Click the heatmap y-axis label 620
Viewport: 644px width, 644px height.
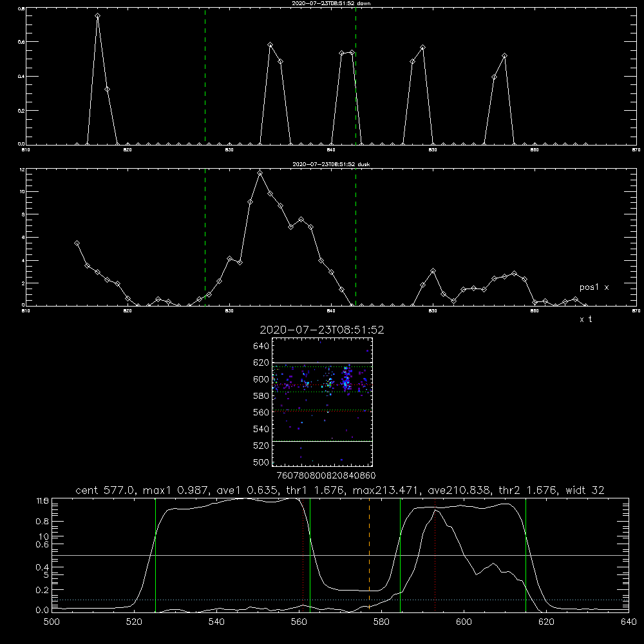[261, 363]
